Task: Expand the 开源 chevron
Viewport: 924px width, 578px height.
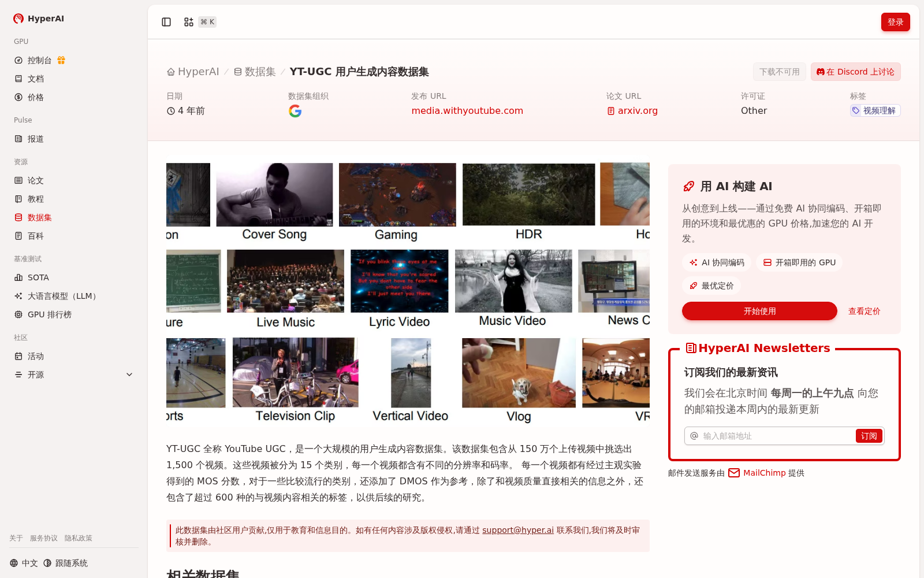Action: click(129, 375)
